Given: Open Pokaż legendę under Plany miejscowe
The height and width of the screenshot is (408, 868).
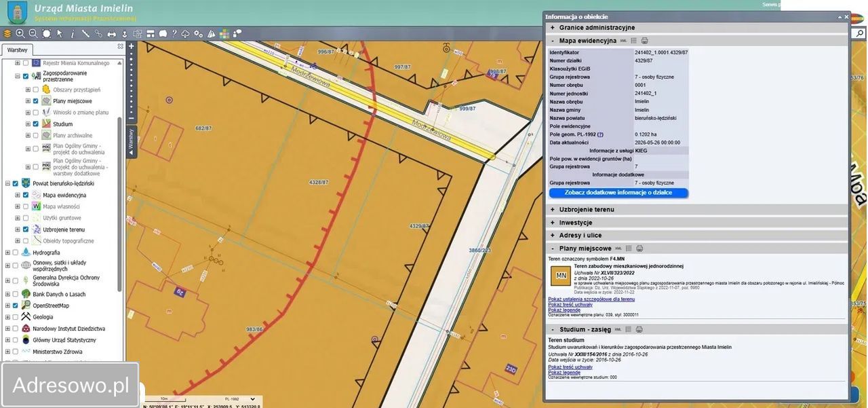Looking at the screenshot, I should (564, 310).
